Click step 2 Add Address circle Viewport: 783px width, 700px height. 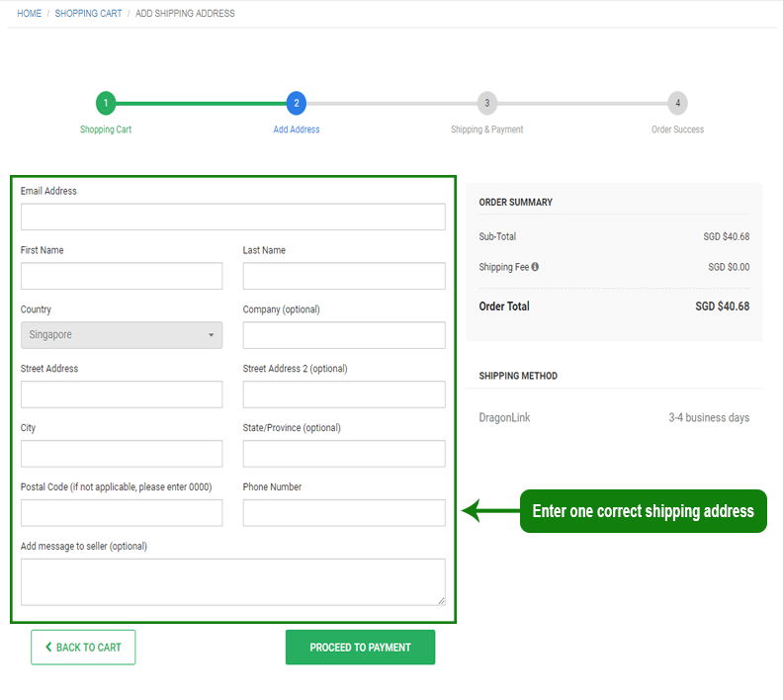[296, 103]
